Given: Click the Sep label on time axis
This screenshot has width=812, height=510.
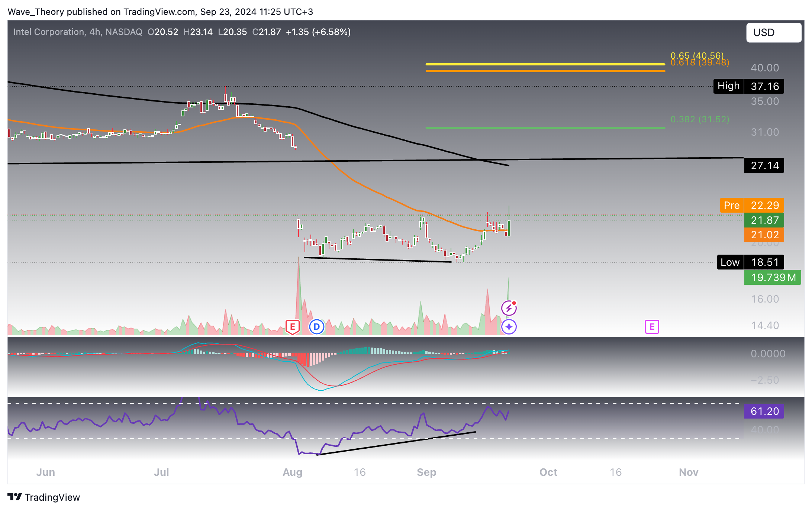Looking at the screenshot, I should (x=426, y=472).
